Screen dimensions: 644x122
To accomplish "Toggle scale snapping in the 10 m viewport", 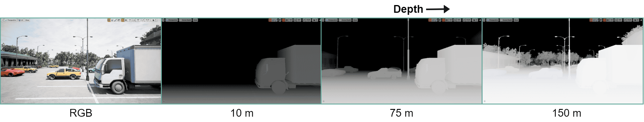I will (304, 20).
